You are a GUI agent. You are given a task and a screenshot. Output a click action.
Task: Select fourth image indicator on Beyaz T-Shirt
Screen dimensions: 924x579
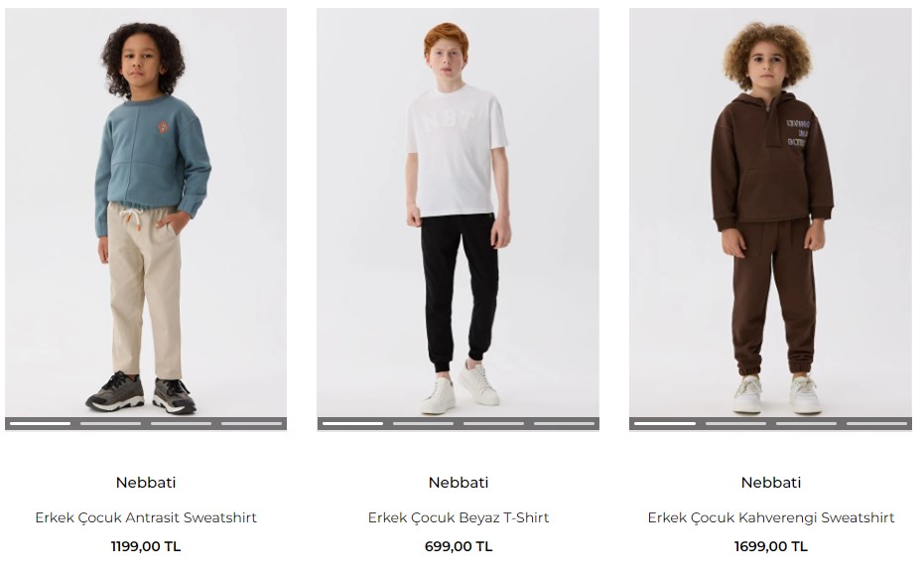pos(564,423)
